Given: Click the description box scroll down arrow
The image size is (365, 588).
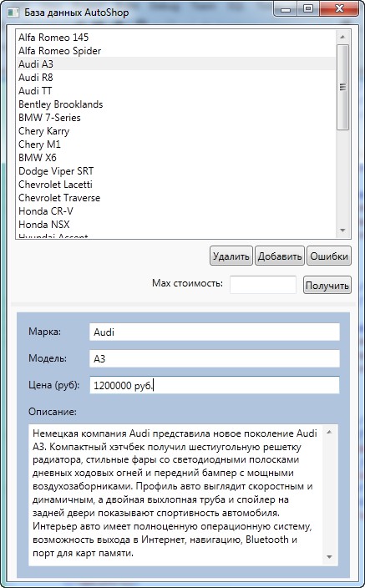Looking at the screenshot, I should [x=329, y=557].
